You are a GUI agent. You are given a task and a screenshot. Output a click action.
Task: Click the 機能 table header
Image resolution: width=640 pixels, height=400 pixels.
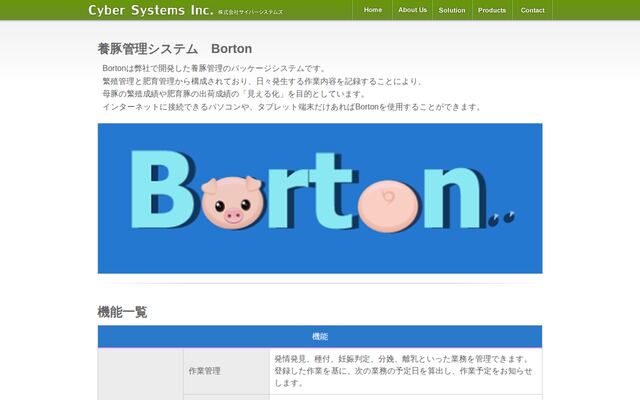point(320,337)
